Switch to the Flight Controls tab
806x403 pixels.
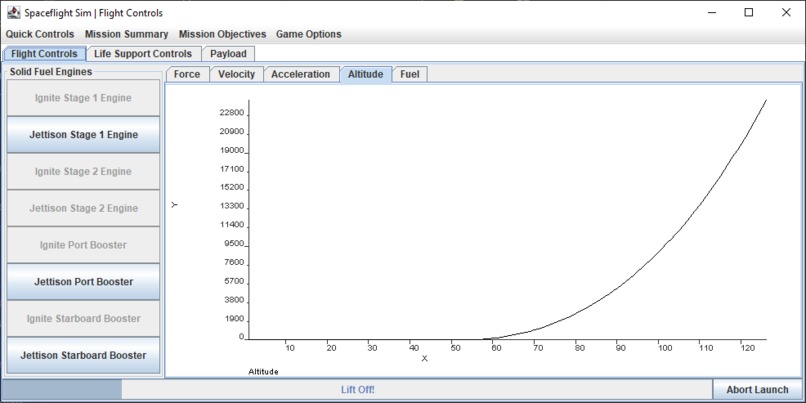44,53
